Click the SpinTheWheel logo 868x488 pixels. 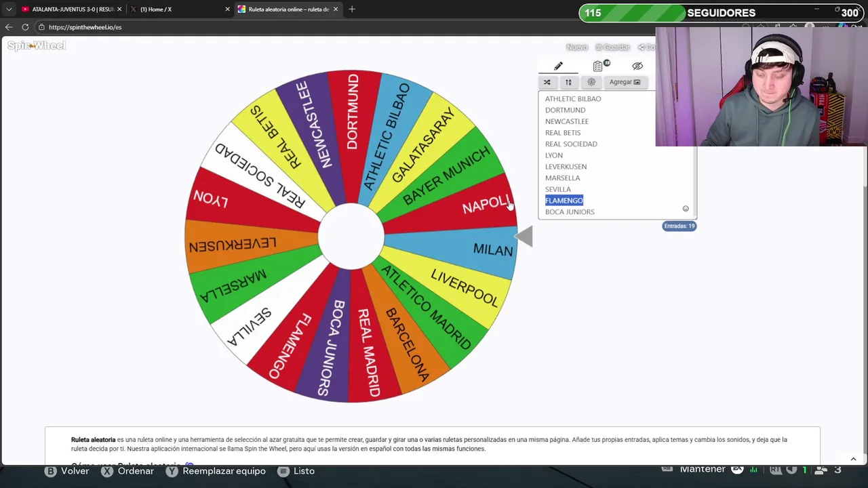click(x=37, y=45)
